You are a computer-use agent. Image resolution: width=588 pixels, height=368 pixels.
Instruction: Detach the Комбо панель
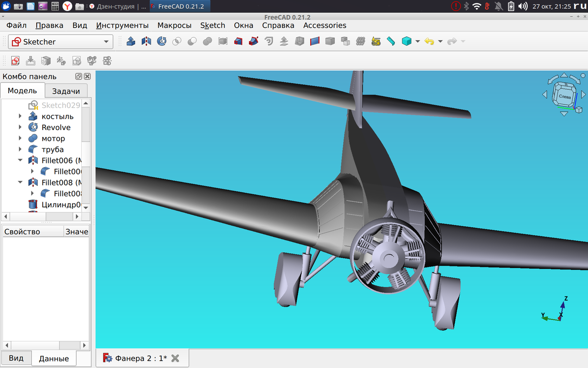pyautogui.click(x=78, y=77)
